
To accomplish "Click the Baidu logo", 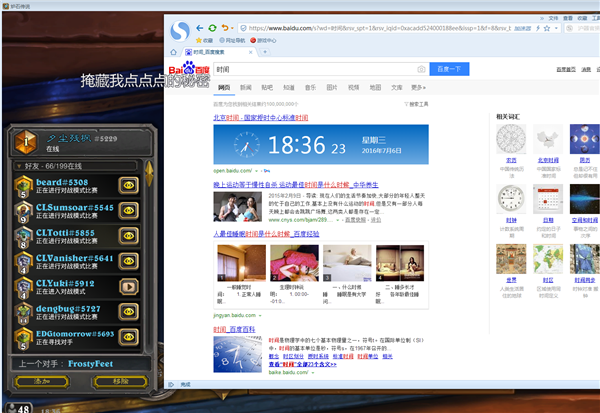I will point(189,69).
